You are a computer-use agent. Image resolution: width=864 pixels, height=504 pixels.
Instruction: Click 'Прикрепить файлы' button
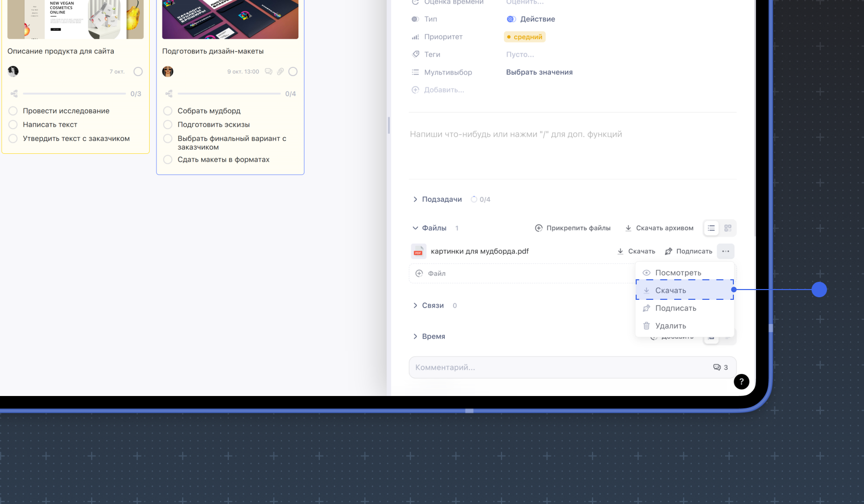[572, 228]
